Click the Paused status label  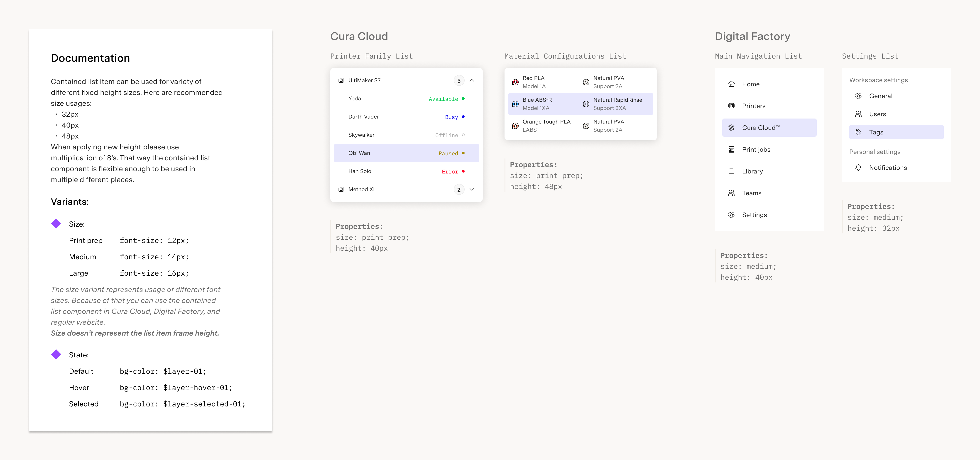tap(448, 153)
